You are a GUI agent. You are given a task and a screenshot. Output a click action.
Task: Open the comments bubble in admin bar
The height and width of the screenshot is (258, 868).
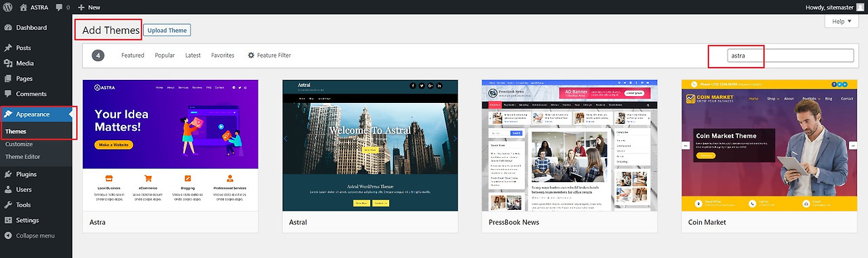click(x=62, y=7)
